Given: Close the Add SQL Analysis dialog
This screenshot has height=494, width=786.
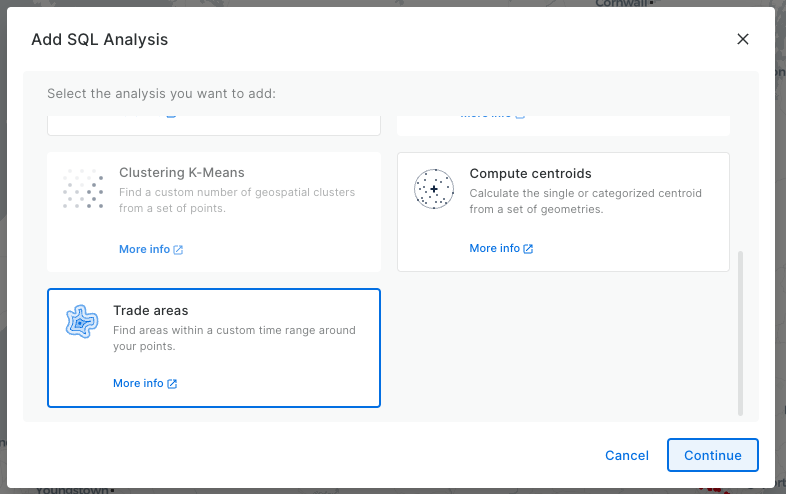Looking at the screenshot, I should (742, 39).
